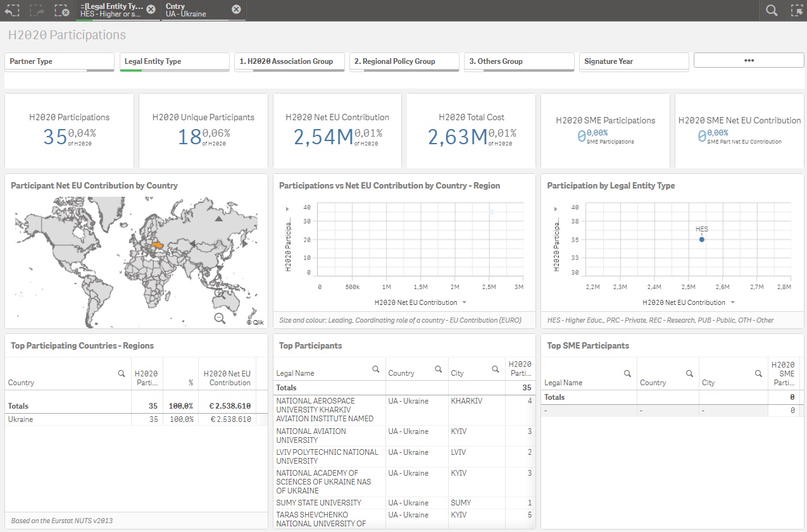This screenshot has width=807, height=532.
Task: Click the H2020 SME Net EU Contribution KPI
Action: [x=740, y=130]
